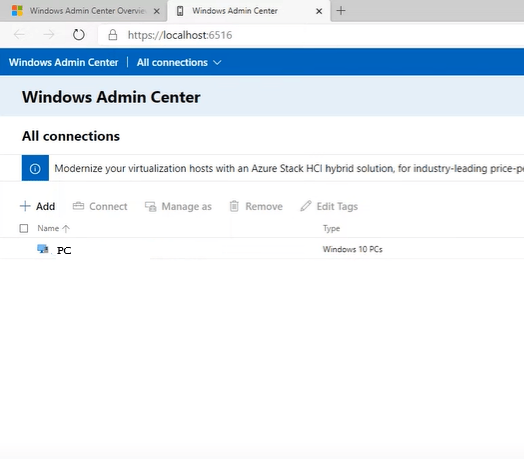Click the padlock site info icon
524x459 pixels.
[x=113, y=35]
